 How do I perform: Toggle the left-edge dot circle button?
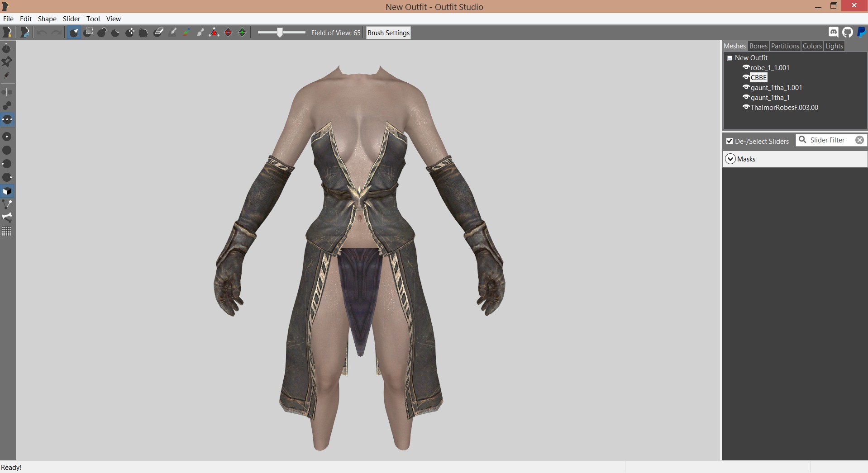click(x=7, y=164)
